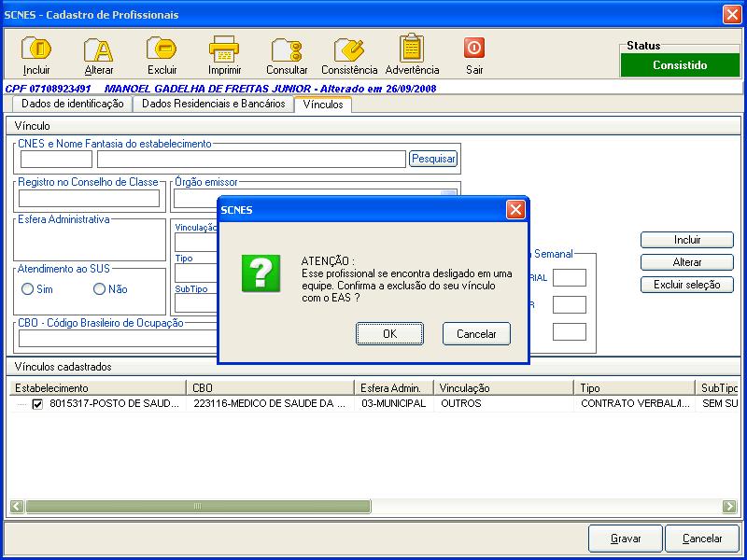Click the Registro no Conselho de Classe field
Image resolution: width=747 pixels, height=560 pixels.
pos(89,199)
